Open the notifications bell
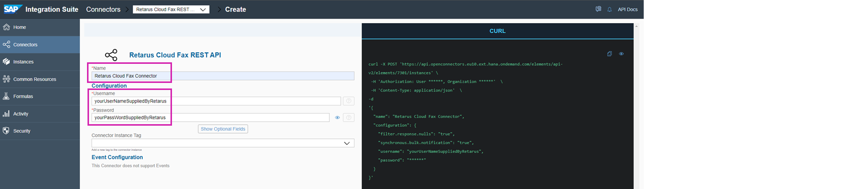Viewport: 868px width, 189px height. 610,10
